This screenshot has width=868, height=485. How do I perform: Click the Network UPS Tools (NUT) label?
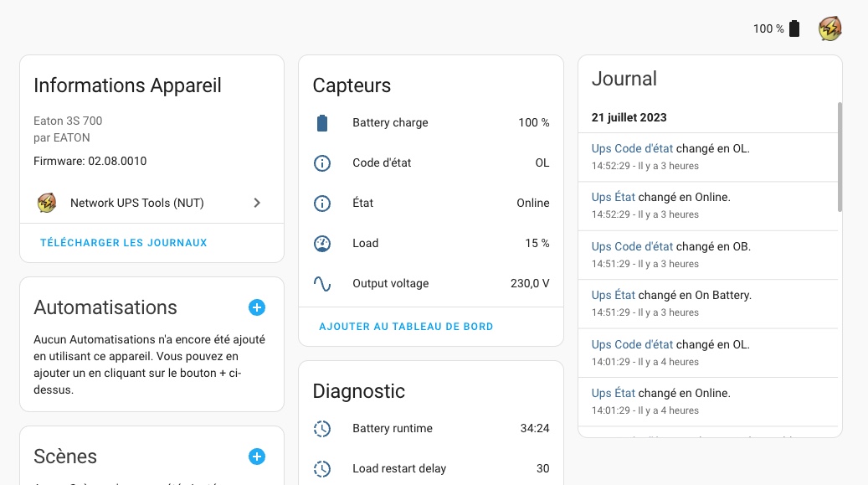coord(136,203)
